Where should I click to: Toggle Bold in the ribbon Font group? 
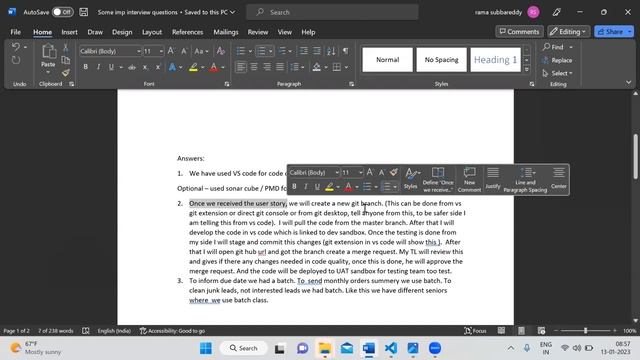(86, 67)
